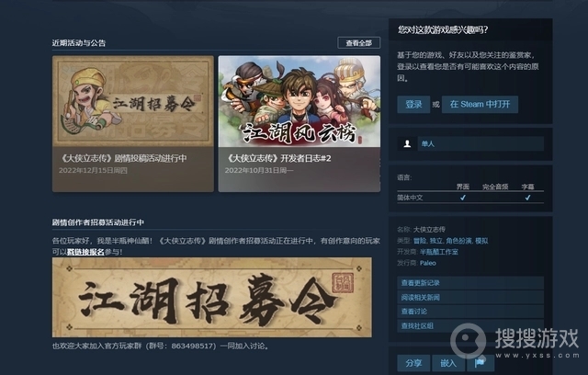The height and width of the screenshot is (375, 588).
Task: Click the 嵌入 embed button
Action: coord(448,363)
